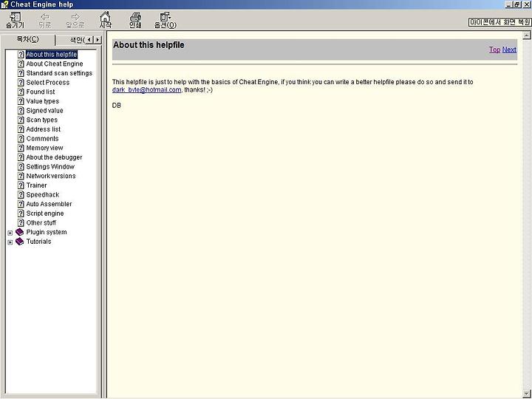This screenshot has width=532, height=399.
Task: Click the content pane scroll-down arrow
Action: [x=527, y=394]
